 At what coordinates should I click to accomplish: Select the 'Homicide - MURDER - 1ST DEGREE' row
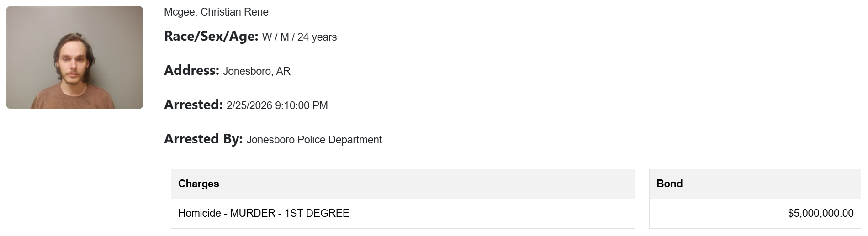402,213
